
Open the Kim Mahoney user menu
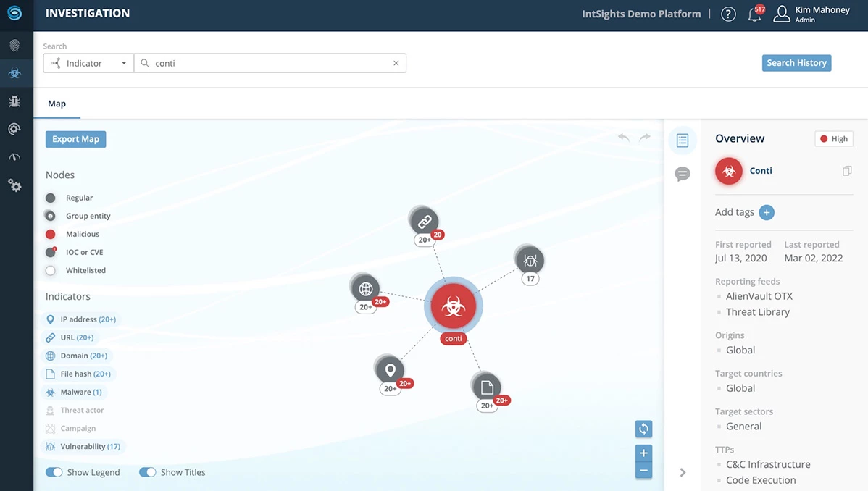tap(811, 14)
